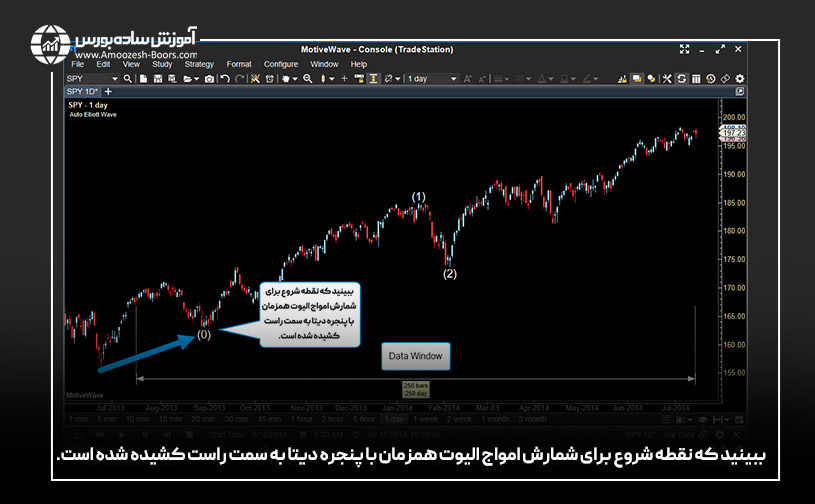Open the Help menu
The height and width of the screenshot is (504, 815).
[x=358, y=64]
